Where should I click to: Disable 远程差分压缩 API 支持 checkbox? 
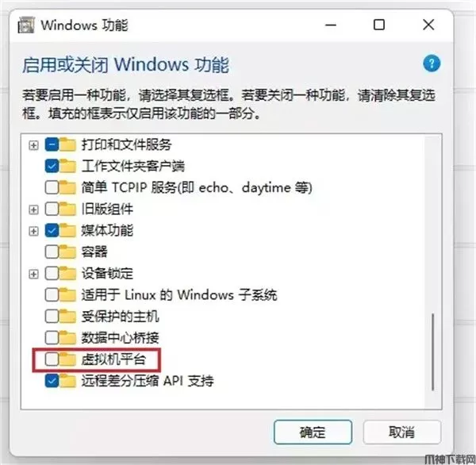52,381
